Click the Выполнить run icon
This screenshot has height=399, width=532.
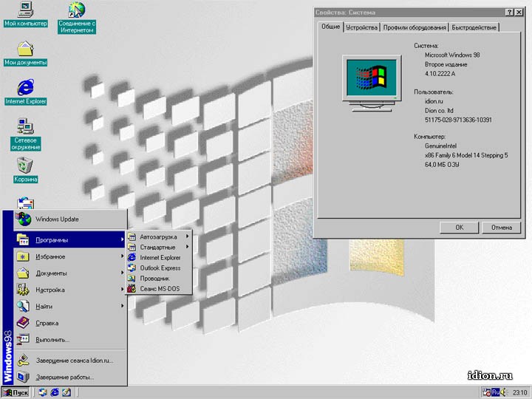click(x=23, y=339)
